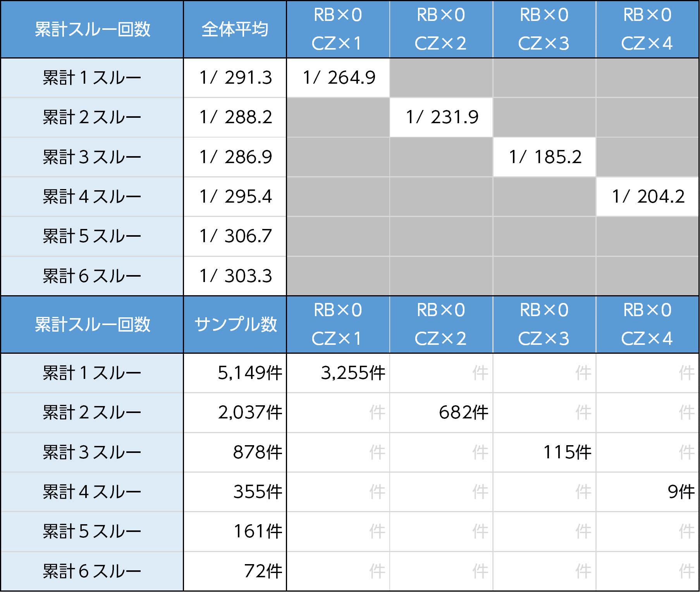This screenshot has height=592, width=700.
Task: Click the RB×0 CZ×1 header above 3,255件
Action: click(x=338, y=325)
